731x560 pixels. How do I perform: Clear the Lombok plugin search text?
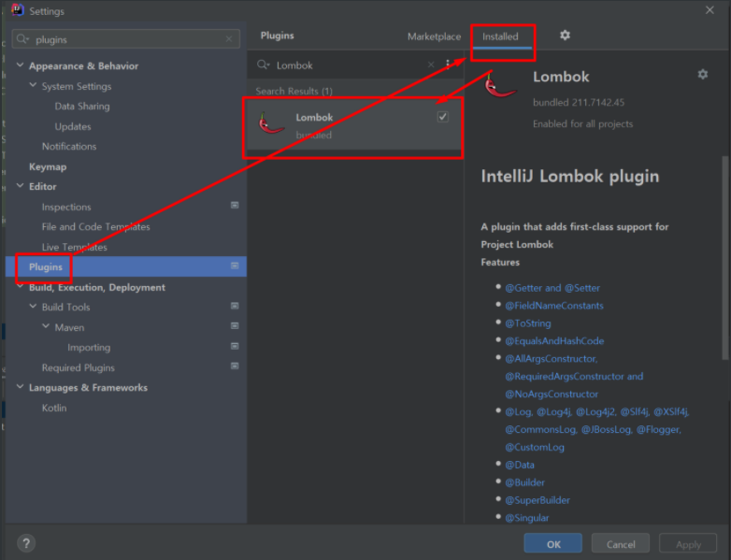[431, 65]
